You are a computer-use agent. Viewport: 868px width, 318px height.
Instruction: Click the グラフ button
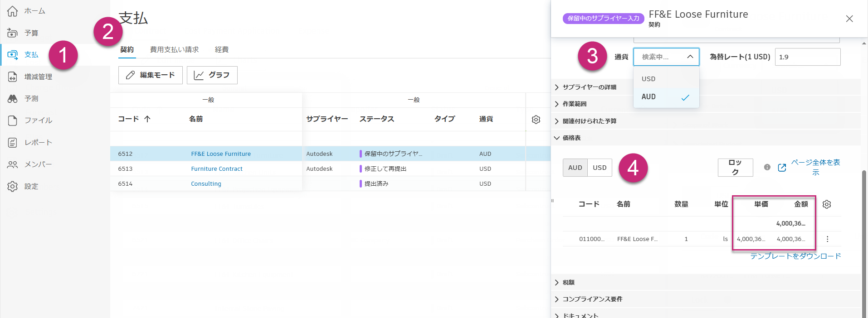pyautogui.click(x=212, y=75)
